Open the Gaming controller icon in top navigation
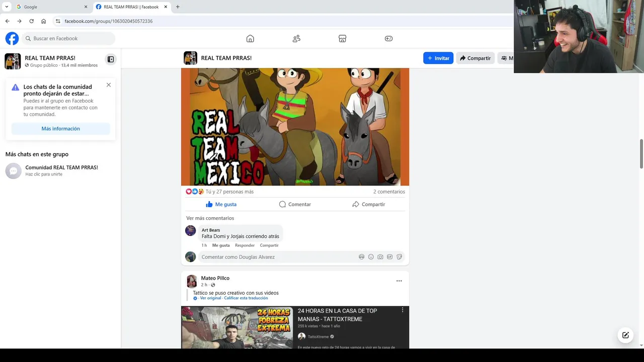644x362 pixels. click(x=388, y=38)
